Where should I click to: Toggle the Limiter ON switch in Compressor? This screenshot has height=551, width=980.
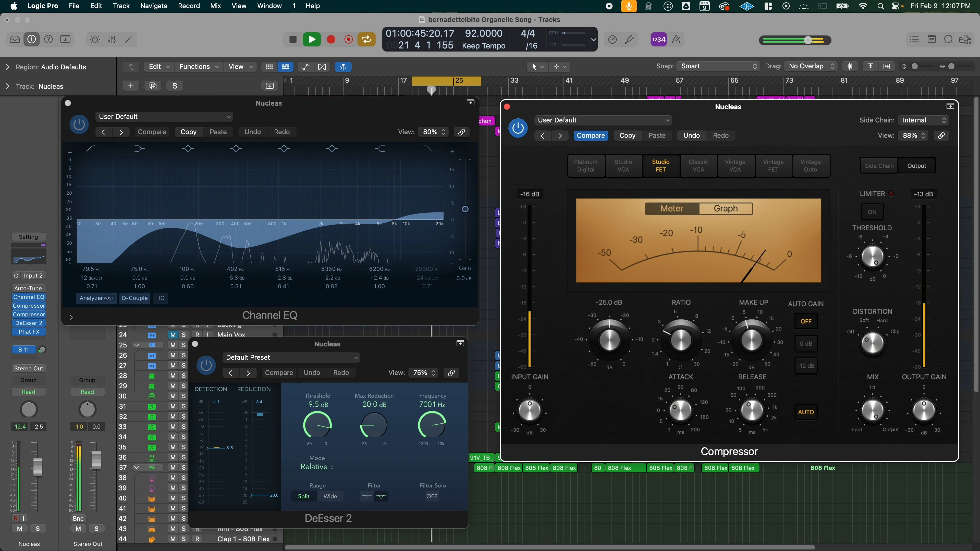coord(872,212)
